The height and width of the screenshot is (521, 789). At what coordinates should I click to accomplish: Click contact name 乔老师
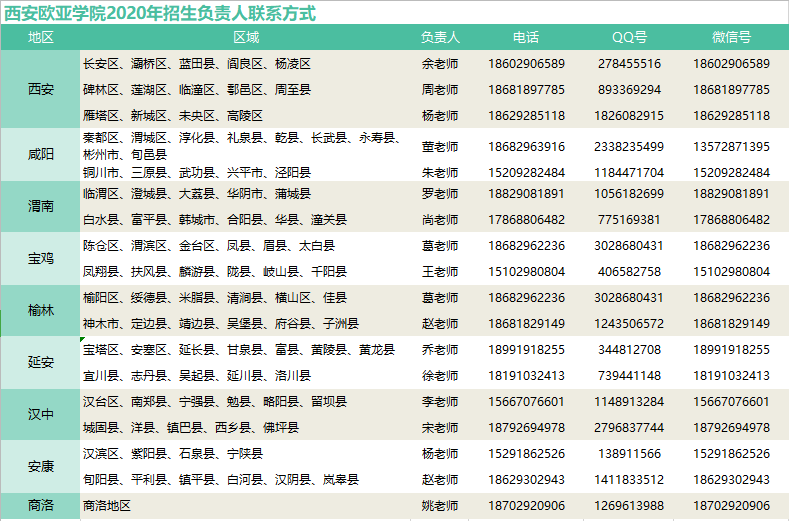click(440, 350)
